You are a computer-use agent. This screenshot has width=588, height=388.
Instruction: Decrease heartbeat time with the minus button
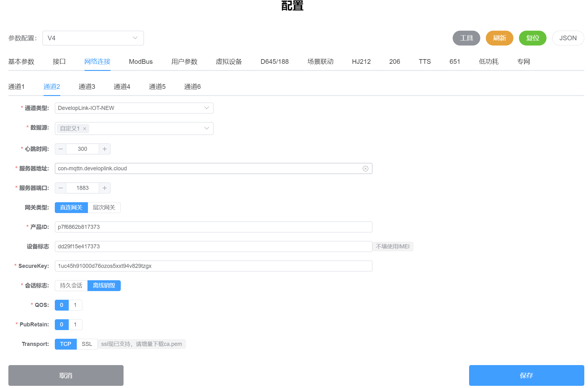[x=61, y=149]
